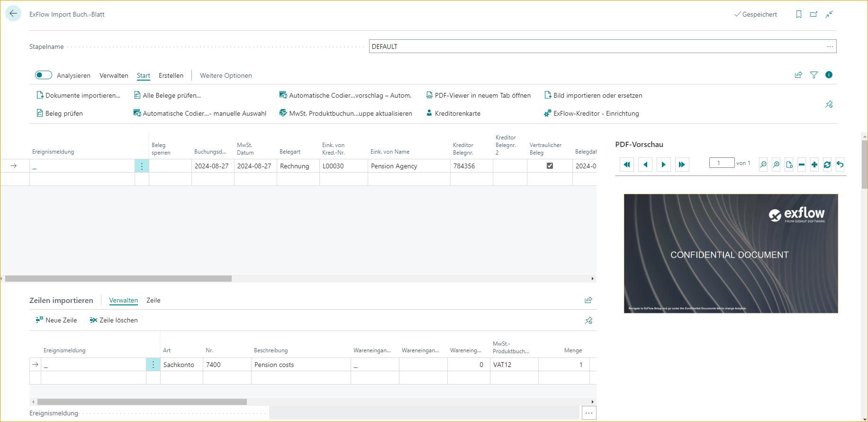Image resolution: width=868 pixels, height=422 pixels.
Task: Click Zeile löschen button
Action: pos(114,320)
